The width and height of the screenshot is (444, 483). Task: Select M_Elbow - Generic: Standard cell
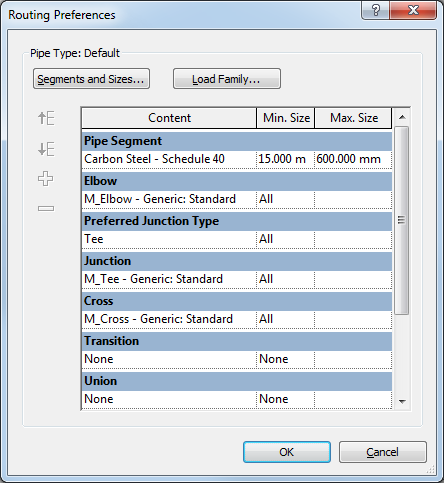pyautogui.click(x=169, y=199)
